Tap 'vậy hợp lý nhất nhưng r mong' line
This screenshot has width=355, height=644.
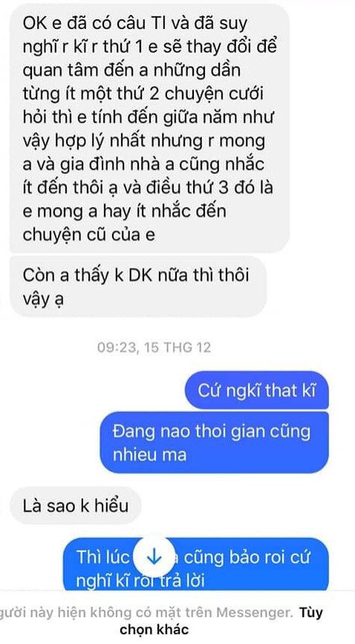click(x=144, y=141)
